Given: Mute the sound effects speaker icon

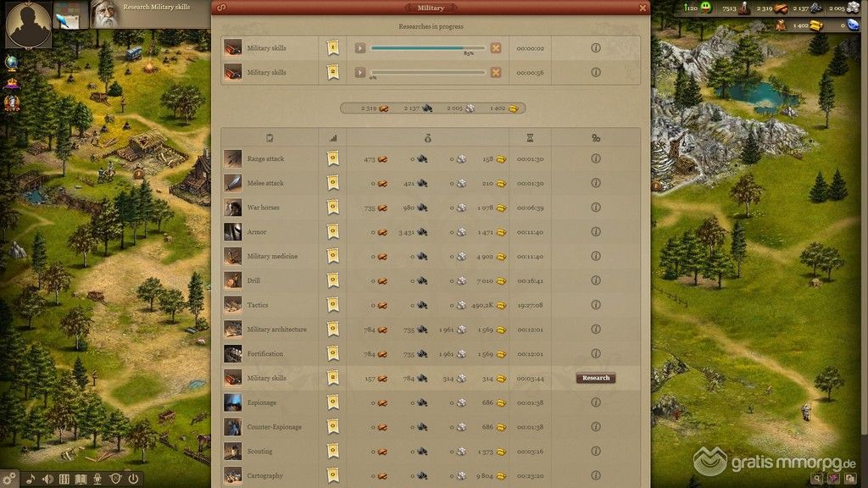Looking at the screenshot, I should pos(47,480).
